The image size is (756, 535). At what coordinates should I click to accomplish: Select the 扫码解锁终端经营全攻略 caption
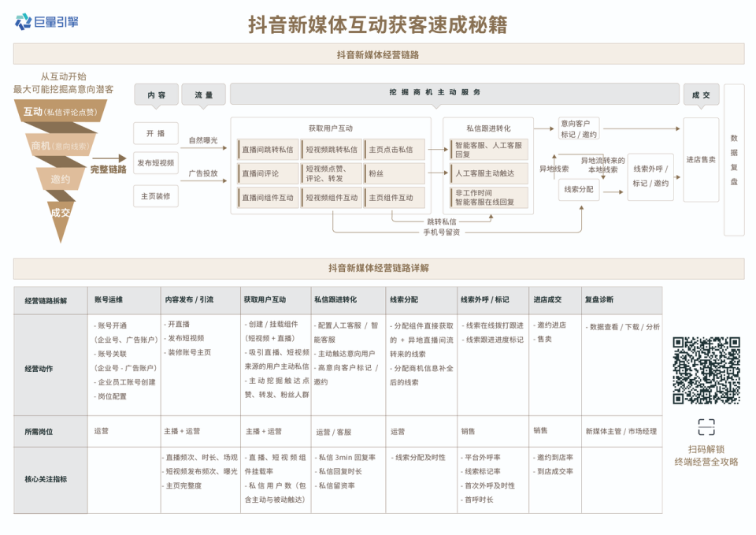tap(706, 455)
